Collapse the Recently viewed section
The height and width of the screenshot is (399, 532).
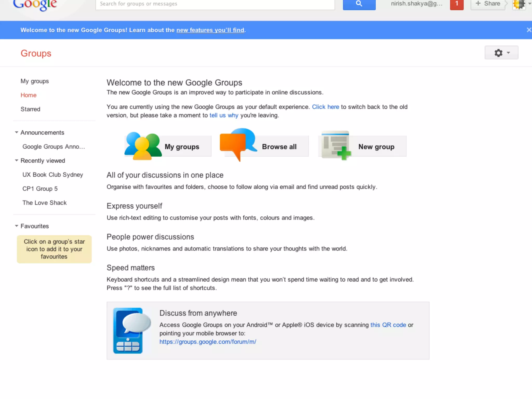click(17, 161)
